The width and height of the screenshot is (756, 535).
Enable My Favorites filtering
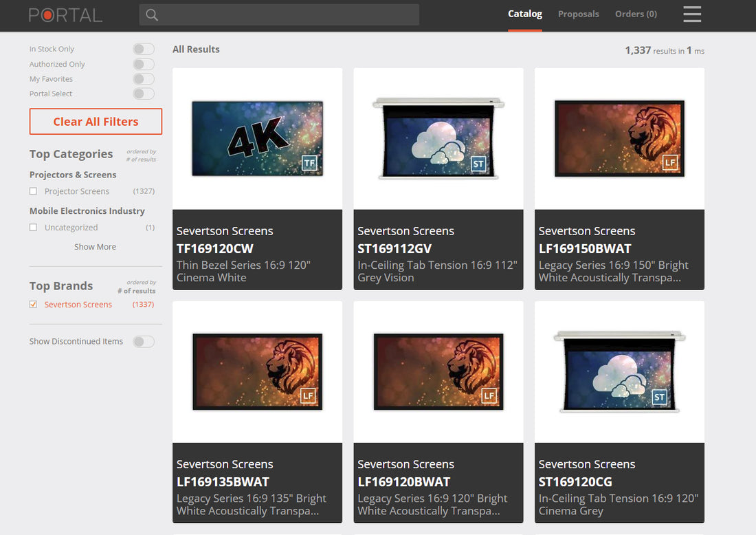click(x=143, y=78)
